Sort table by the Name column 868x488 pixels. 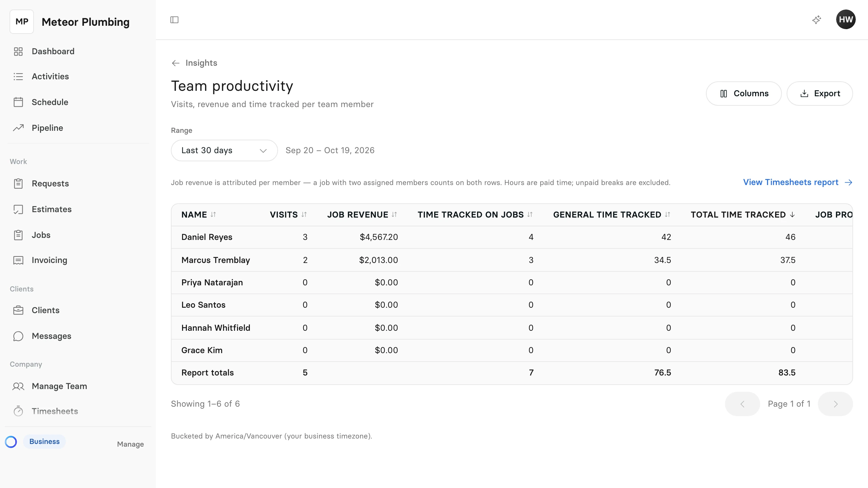[199, 215]
